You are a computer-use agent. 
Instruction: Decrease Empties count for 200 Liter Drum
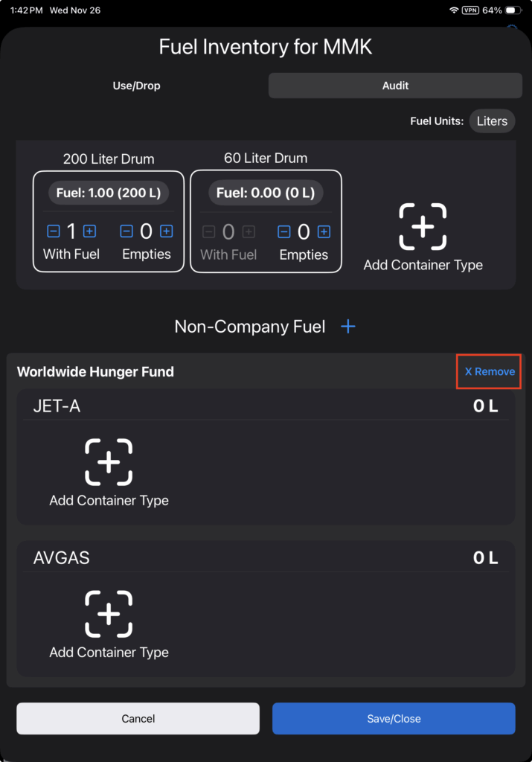(x=126, y=231)
